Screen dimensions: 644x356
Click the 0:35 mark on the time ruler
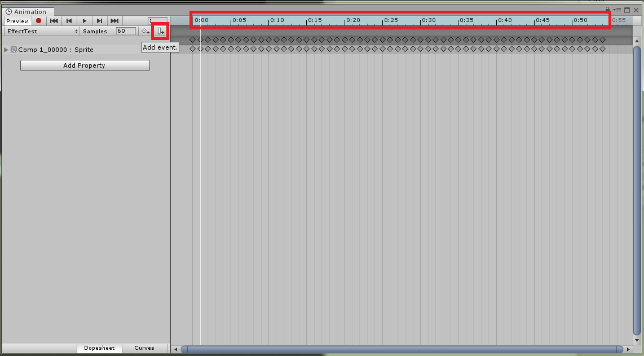pos(466,20)
